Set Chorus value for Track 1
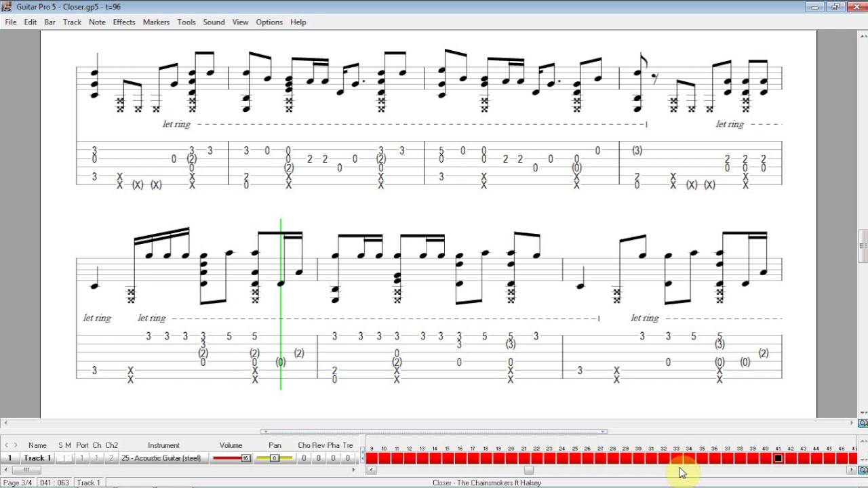 [x=304, y=458]
